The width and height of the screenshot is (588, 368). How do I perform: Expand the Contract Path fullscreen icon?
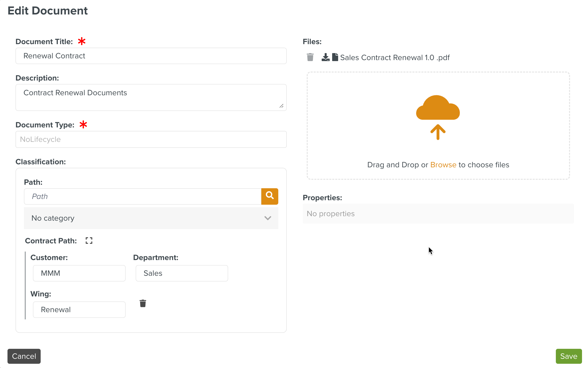click(89, 241)
